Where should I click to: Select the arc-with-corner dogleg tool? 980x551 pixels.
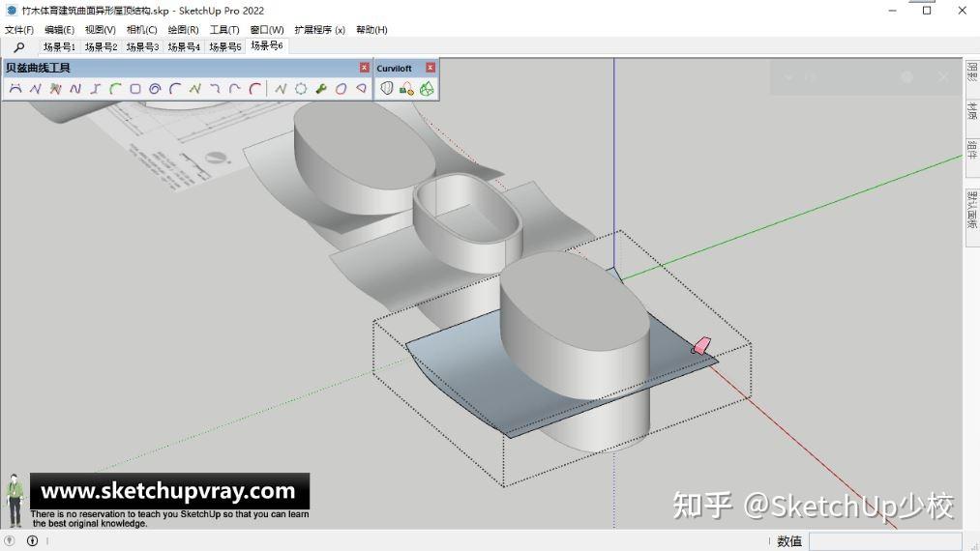[x=235, y=89]
